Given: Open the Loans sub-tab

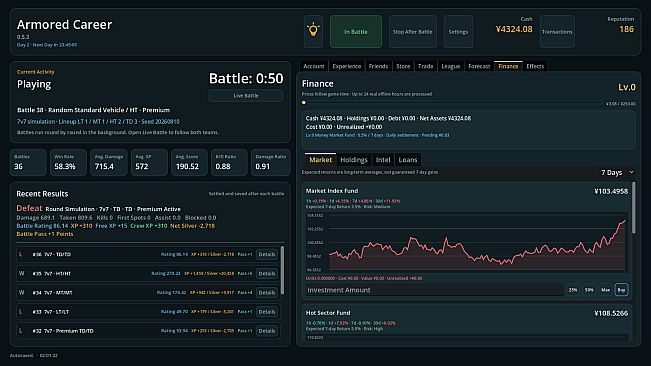Looking at the screenshot, I should (408, 160).
